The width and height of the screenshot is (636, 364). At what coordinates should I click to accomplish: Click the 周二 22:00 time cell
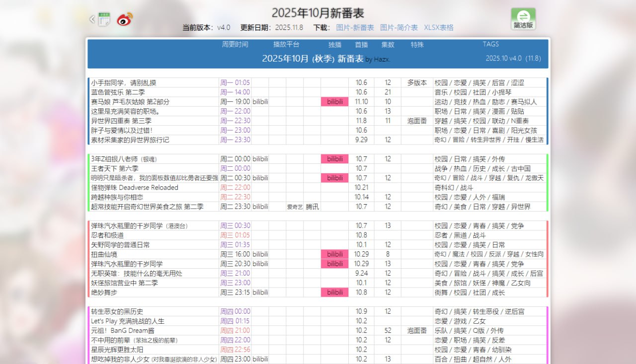click(x=235, y=188)
